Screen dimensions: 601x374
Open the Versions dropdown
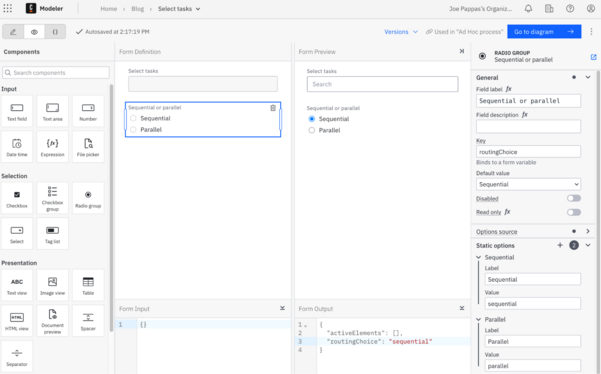[x=401, y=32]
